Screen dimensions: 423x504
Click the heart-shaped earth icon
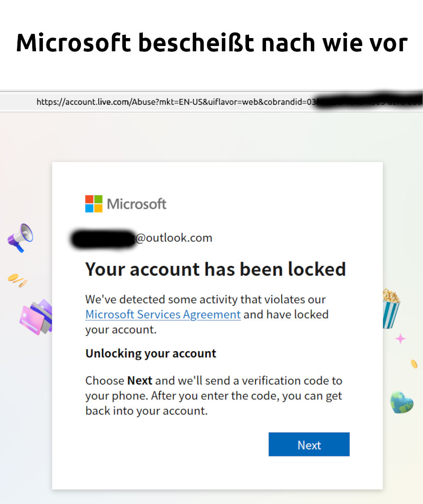click(x=402, y=402)
